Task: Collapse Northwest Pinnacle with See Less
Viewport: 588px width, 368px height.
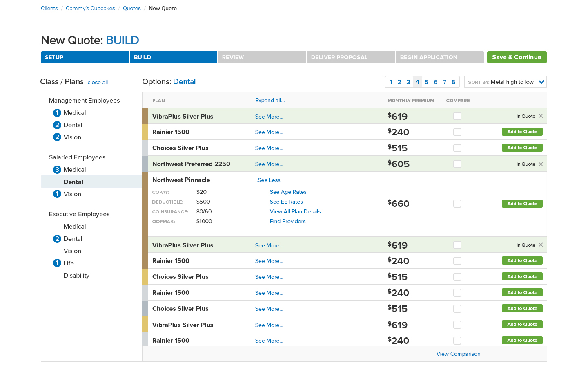Action: pos(268,180)
